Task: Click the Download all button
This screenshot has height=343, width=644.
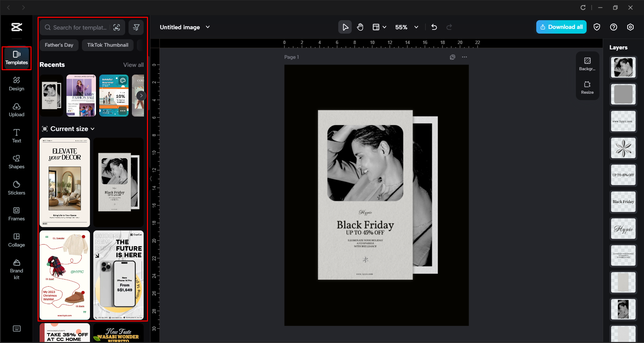Action: click(x=561, y=27)
